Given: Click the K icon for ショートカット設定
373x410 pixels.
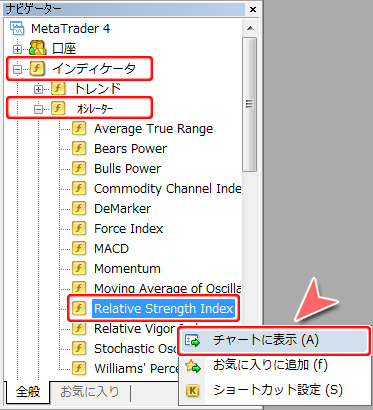Looking at the screenshot, I should [192, 391].
